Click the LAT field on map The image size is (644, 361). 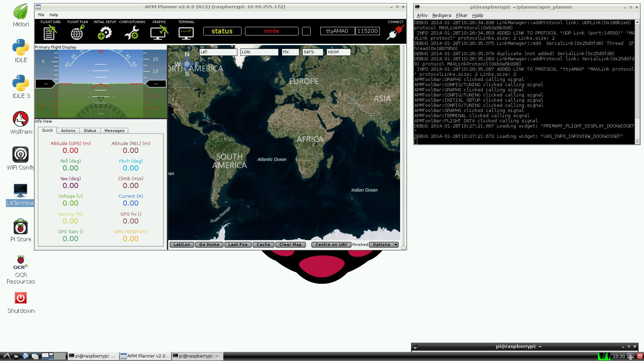coord(218,52)
